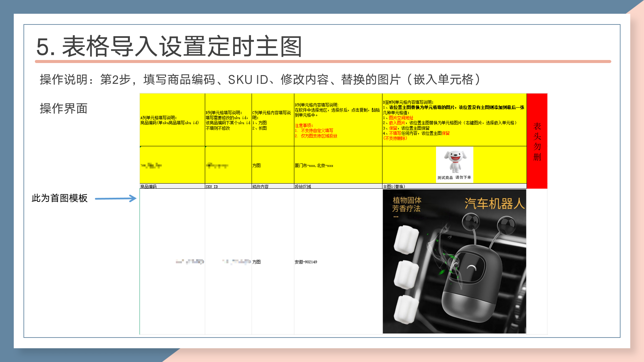
Task: Click the '方图' cell in the data row
Action: click(x=257, y=262)
